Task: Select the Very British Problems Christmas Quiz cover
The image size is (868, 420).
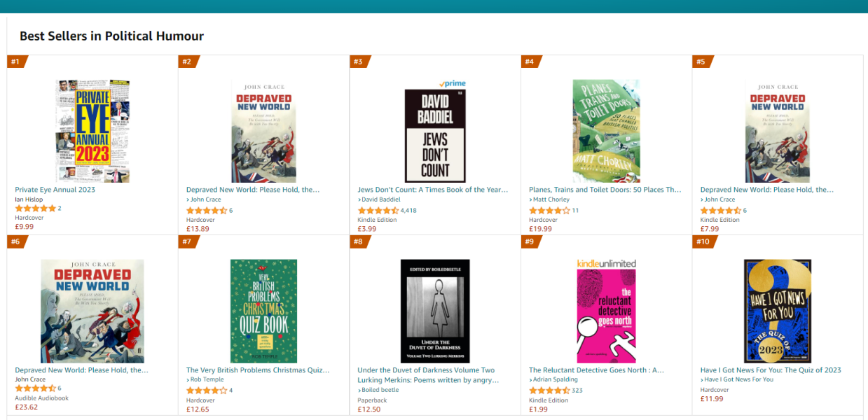Action: [263, 311]
